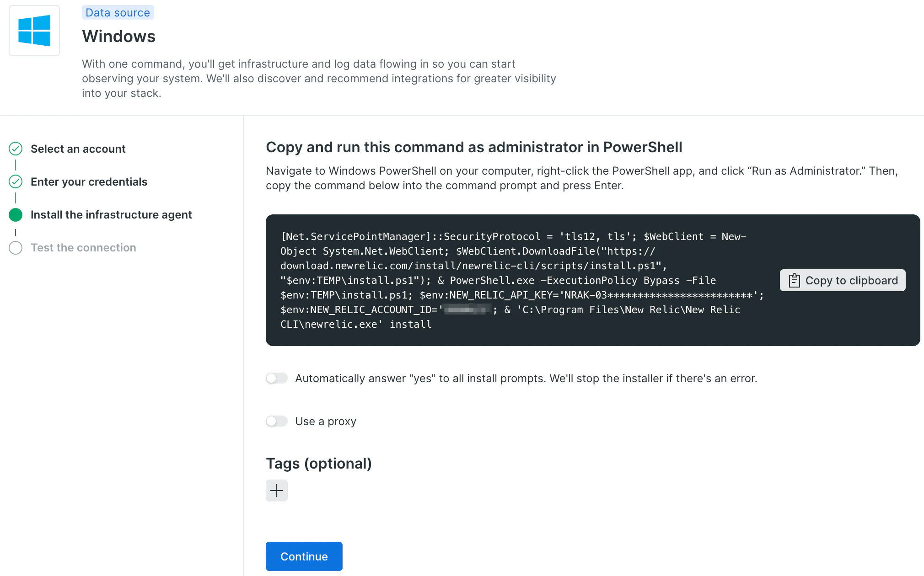Click the Data source badge label
Screen dimensions: 924x576
[118, 12]
